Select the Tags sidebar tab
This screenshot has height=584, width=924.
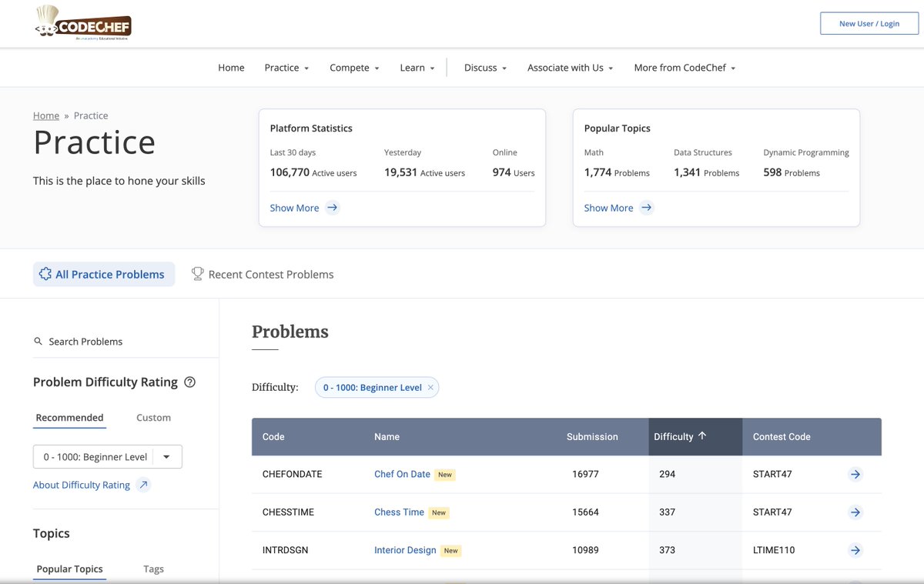click(x=153, y=569)
